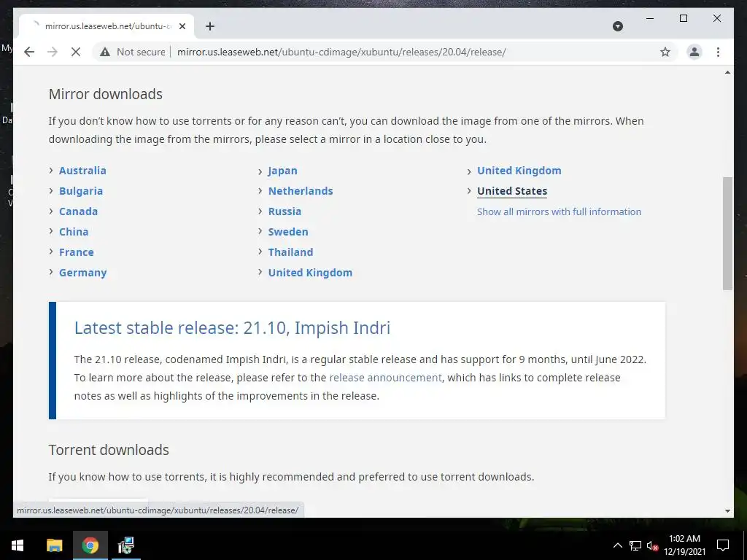
Task: Open File Explorer from the taskbar
Action: (54, 545)
